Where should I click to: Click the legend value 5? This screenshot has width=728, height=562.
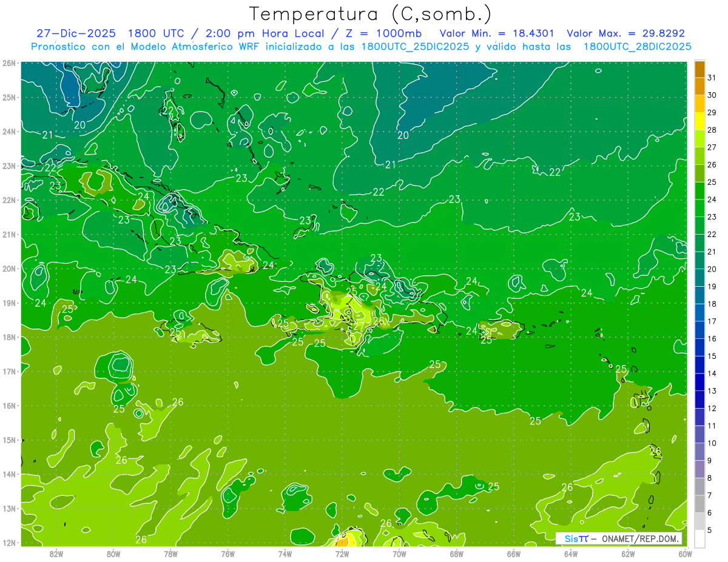[710, 530]
